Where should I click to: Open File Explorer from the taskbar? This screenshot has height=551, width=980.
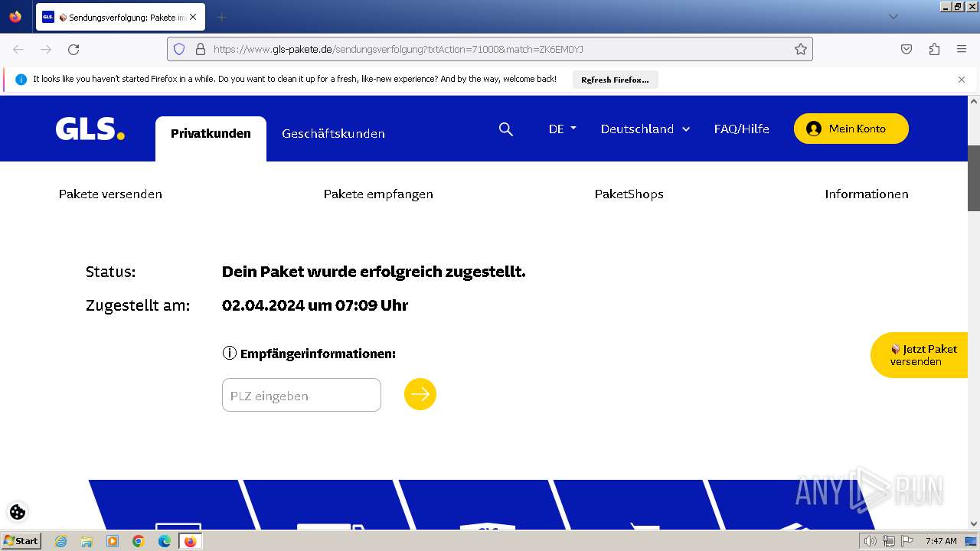click(x=87, y=541)
